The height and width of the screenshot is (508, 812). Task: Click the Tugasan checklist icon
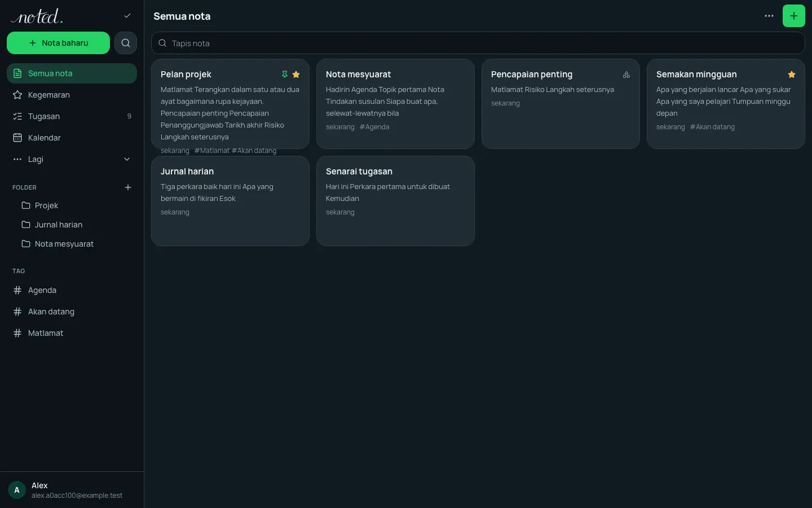[17, 116]
